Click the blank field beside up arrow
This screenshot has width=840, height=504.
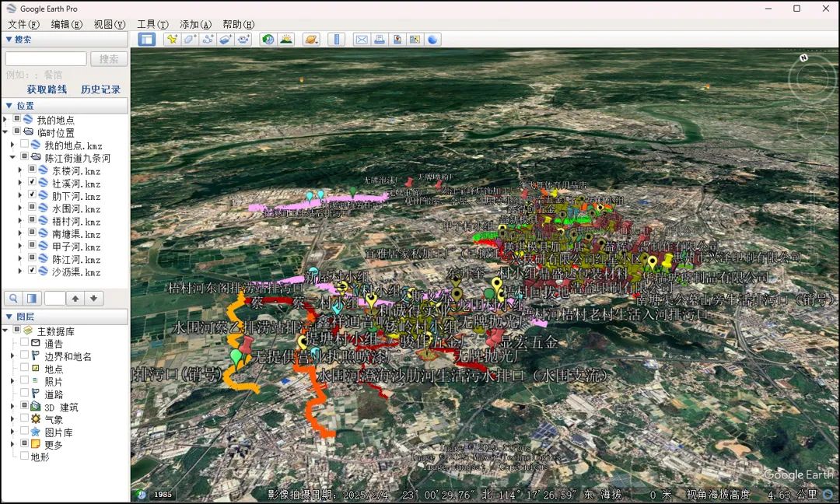click(x=54, y=299)
